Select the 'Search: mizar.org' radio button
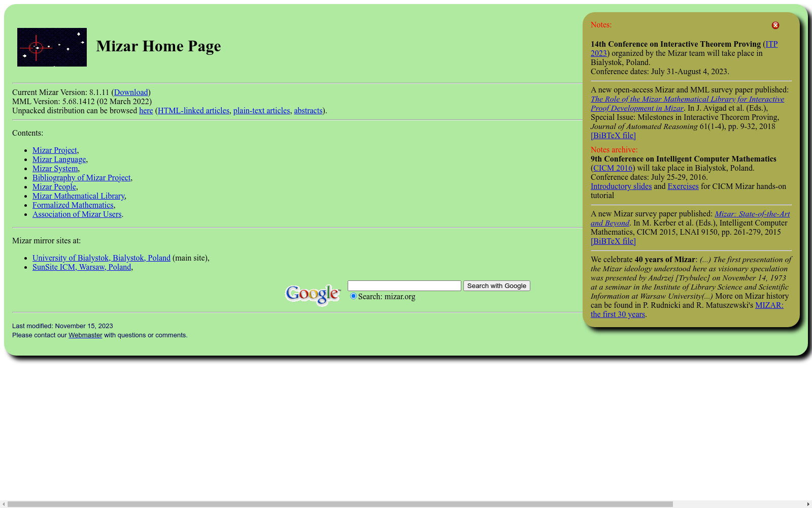Image resolution: width=812 pixels, height=508 pixels. click(353, 296)
